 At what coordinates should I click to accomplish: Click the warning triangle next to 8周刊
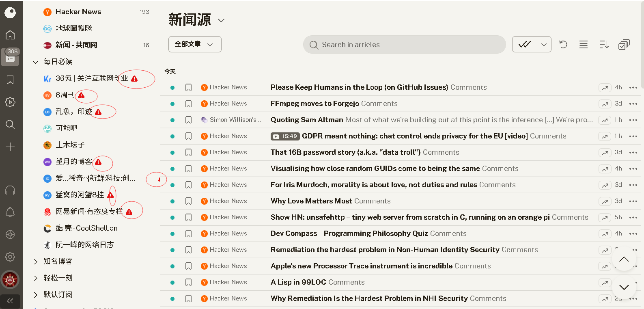click(x=81, y=95)
